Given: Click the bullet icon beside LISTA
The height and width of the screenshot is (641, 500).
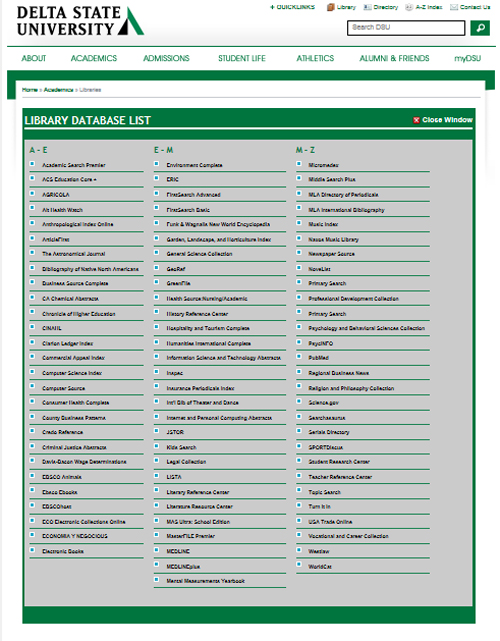Looking at the screenshot, I should (157, 475).
